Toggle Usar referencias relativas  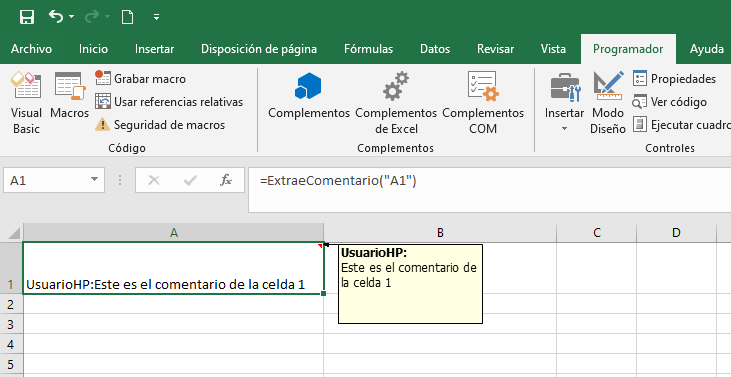pos(169,102)
